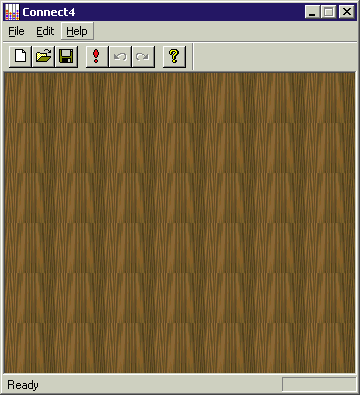Close the Connect4 window
Image resolution: width=360 pixels, height=395 pixels.
click(347, 12)
